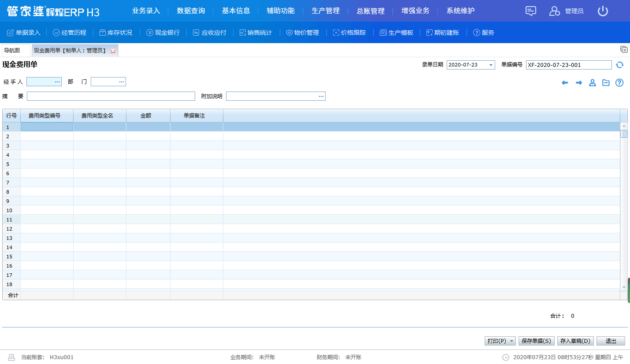Click the grid scrollbar down arrow
Screen dimensions: 630x364
tap(624, 287)
